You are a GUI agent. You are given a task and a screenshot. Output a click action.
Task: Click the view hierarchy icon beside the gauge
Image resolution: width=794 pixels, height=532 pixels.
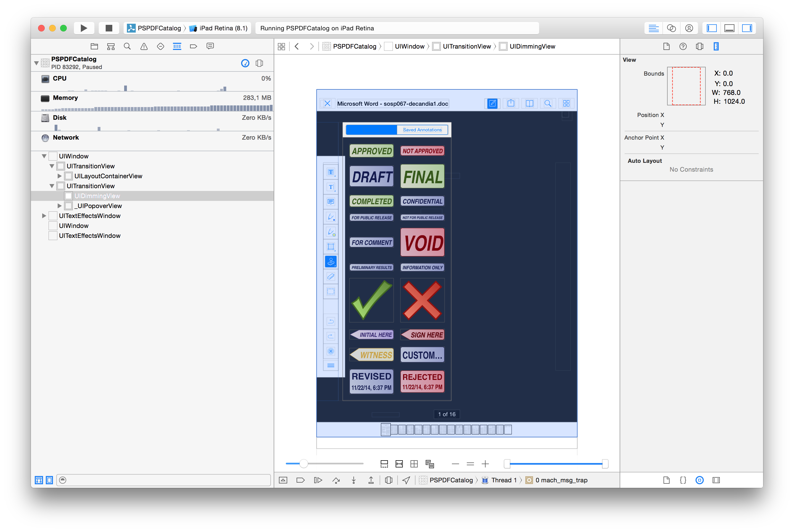259,63
